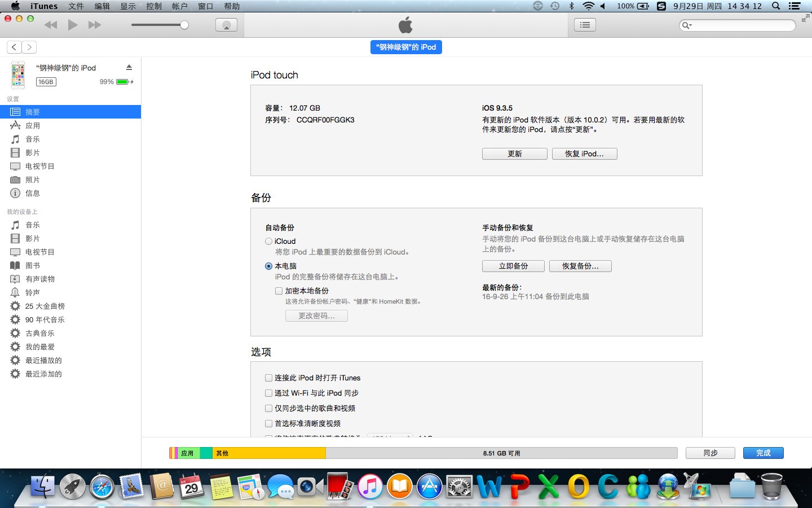The height and width of the screenshot is (508, 812).
Task: Click the 恢复 iPod... button
Action: click(x=585, y=154)
